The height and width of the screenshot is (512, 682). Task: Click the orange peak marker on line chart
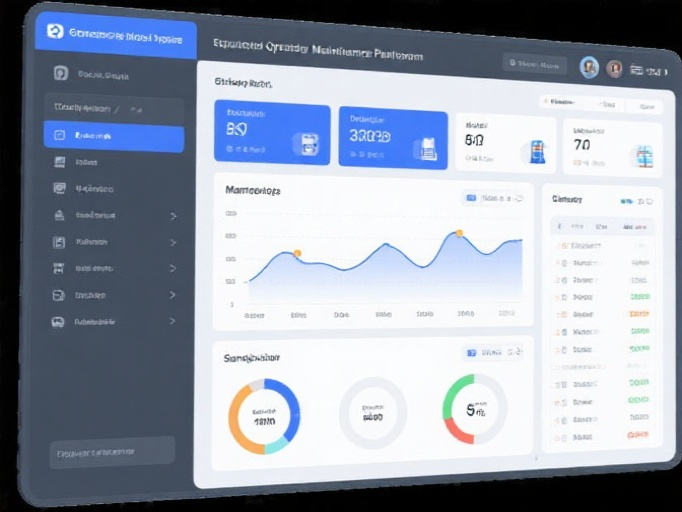point(459,233)
